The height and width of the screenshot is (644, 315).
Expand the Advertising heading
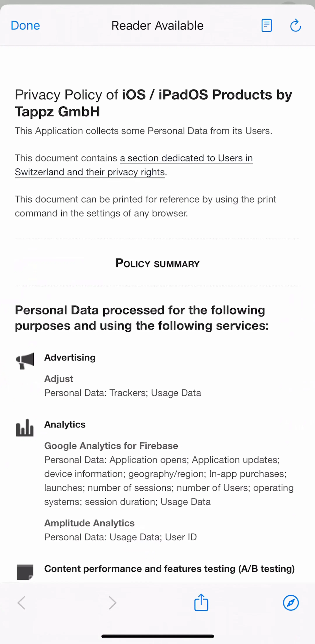(70, 358)
